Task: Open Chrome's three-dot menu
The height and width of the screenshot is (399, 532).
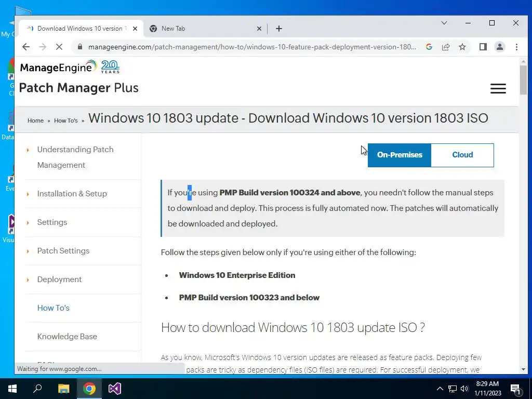Action: (x=516, y=47)
